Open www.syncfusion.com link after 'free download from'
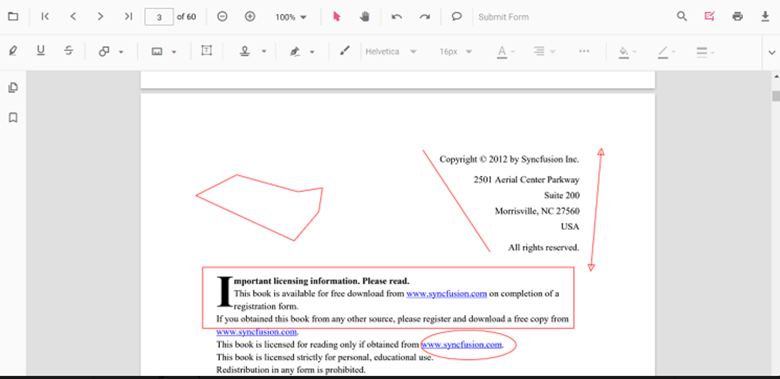The width and height of the screenshot is (780, 379). (446, 294)
